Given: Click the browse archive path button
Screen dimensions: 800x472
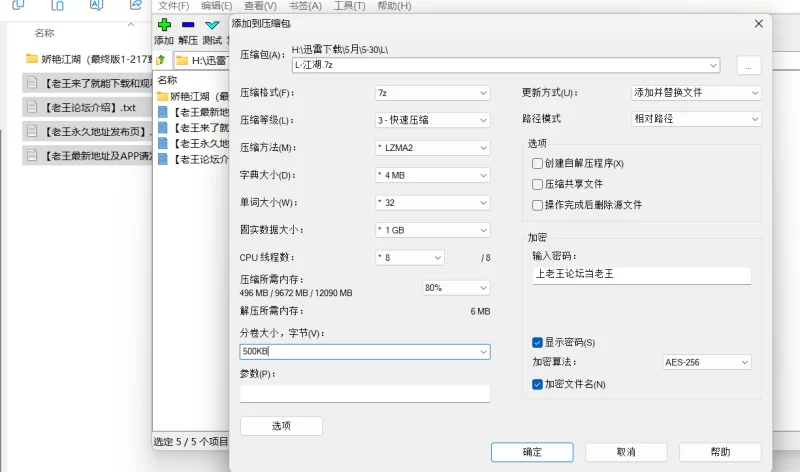Looking at the screenshot, I should coord(748,65).
